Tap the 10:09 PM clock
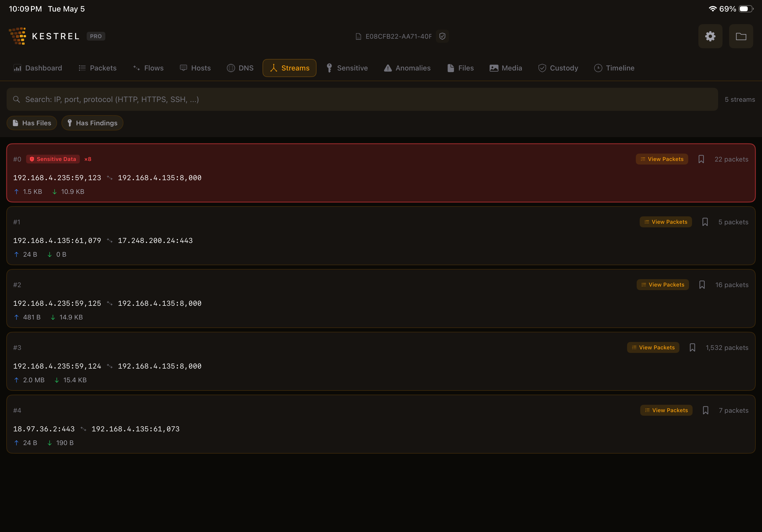Viewport: 762px width, 532px height. click(x=25, y=9)
